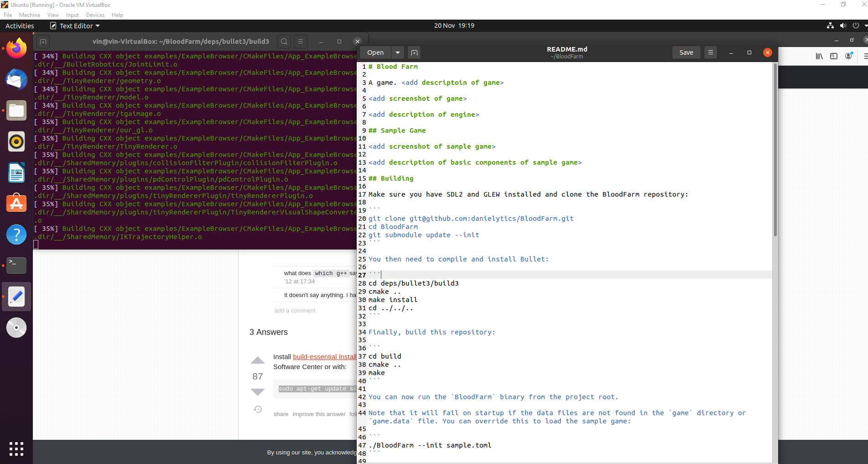Add a new tab in Terminal window
This screenshot has height=464, width=868.
tap(43, 42)
